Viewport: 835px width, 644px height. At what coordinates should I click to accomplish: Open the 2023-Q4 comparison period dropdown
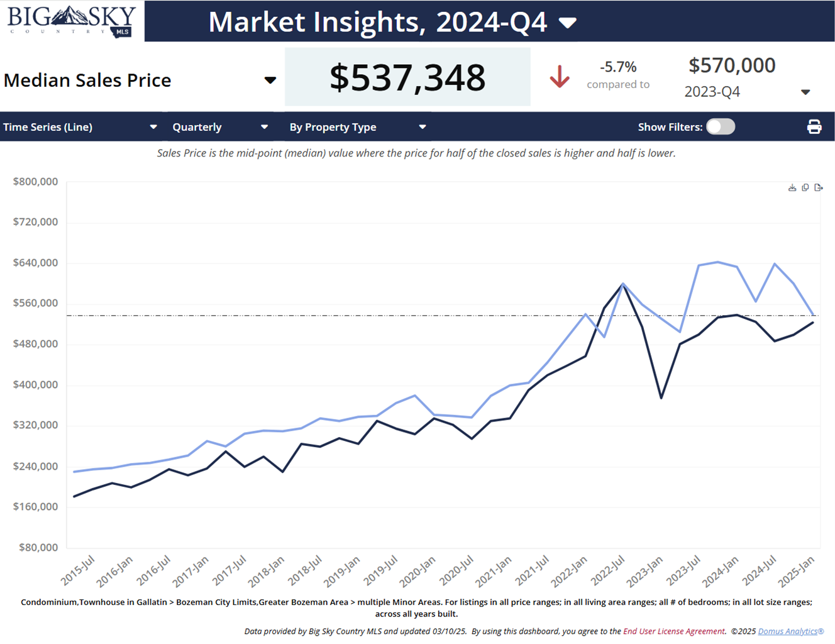(805, 92)
